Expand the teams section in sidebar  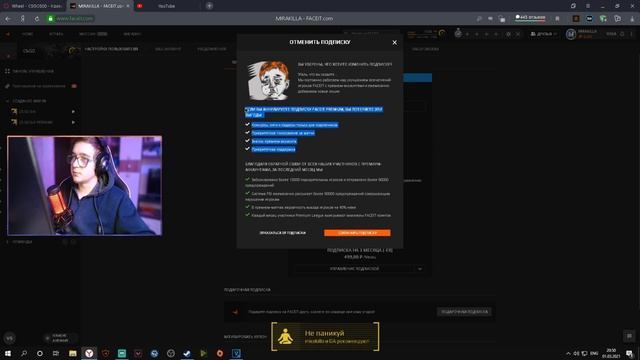[x=19, y=242]
